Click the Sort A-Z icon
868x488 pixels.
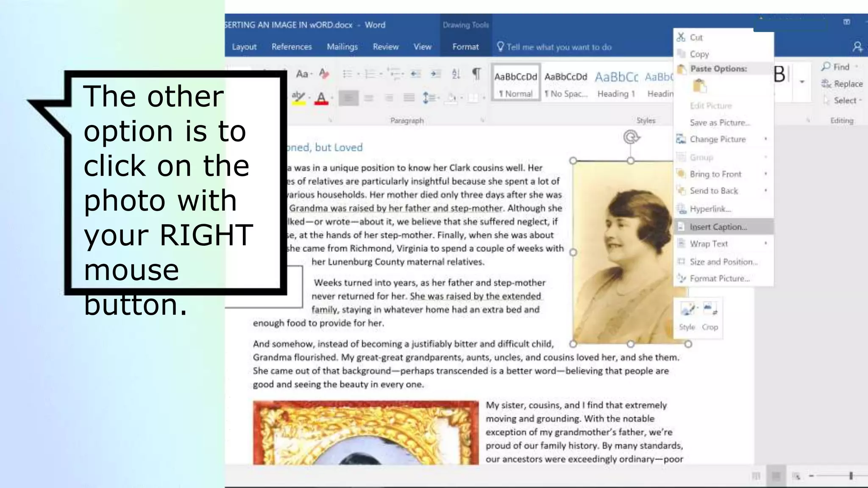point(456,74)
